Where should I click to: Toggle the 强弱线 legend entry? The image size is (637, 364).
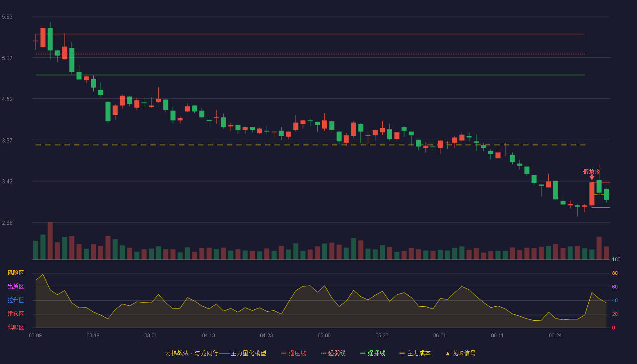(333, 353)
